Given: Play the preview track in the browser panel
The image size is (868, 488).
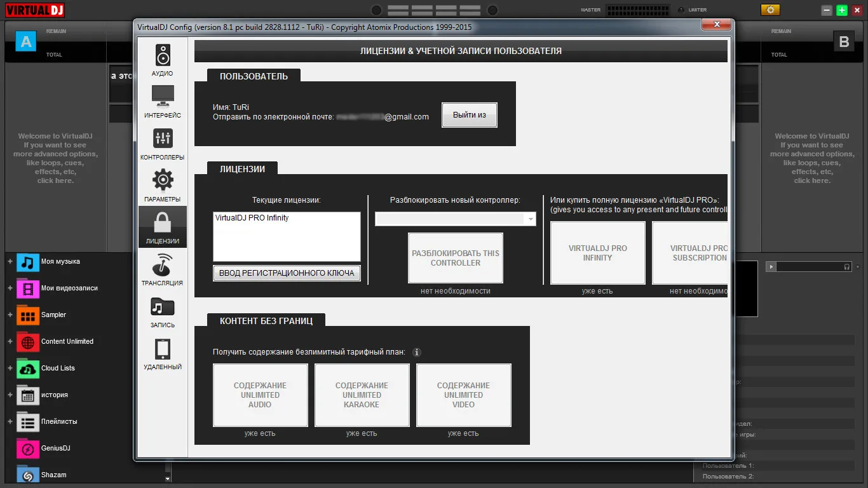Looking at the screenshot, I should [771, 267].
